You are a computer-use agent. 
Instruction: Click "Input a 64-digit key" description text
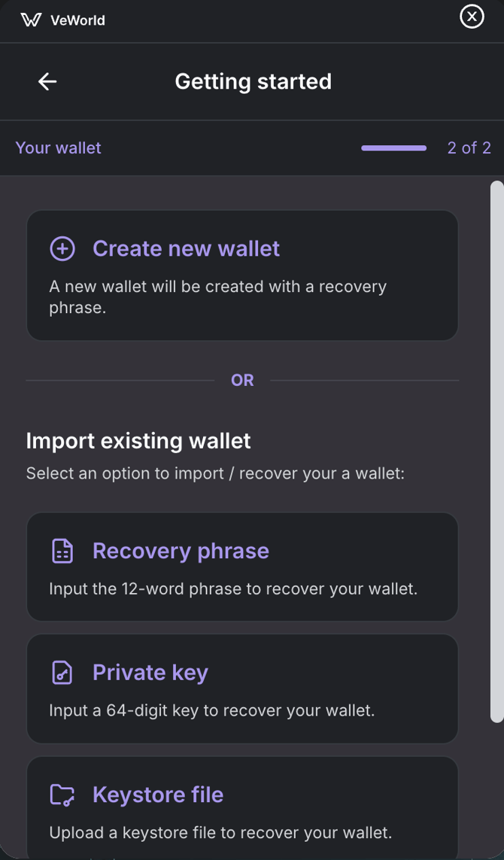coord(211,710)
